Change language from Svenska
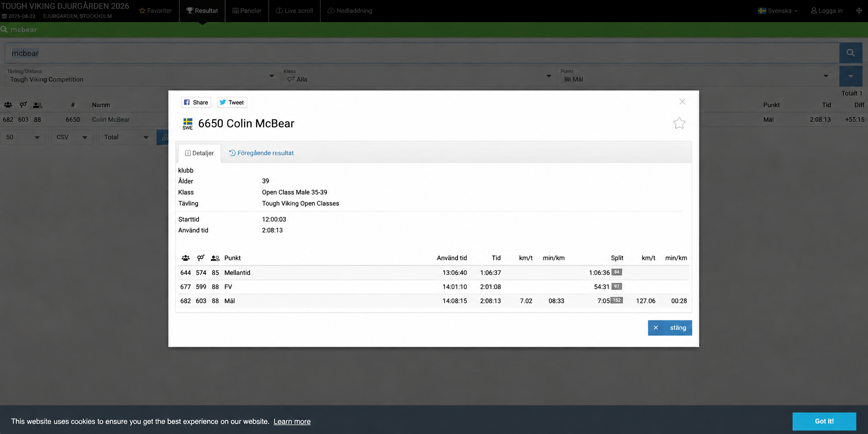Screen dimensions: 868x434 click(x=778, y=11)
